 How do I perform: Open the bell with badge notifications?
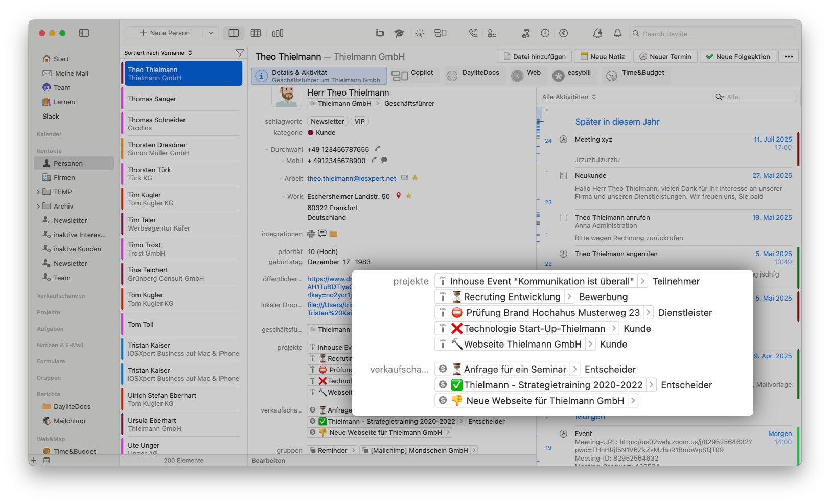pyautogui.click(x=597, y=33)
